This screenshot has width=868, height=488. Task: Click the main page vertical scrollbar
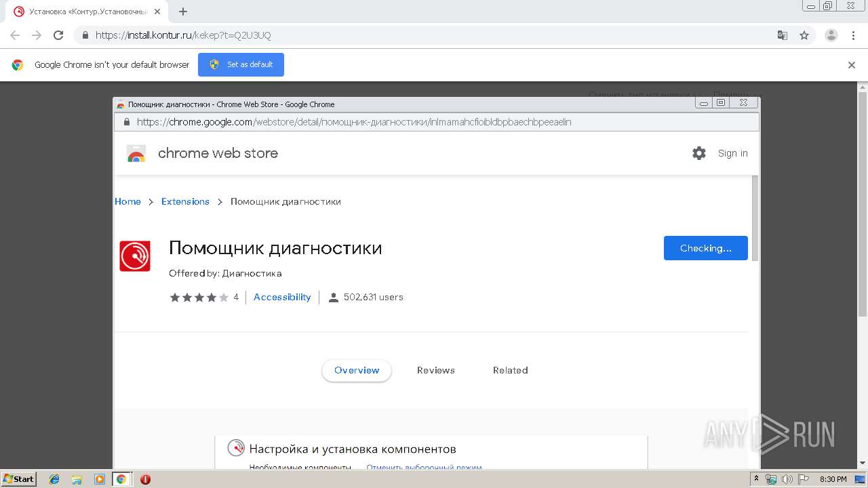(x=863, y=203)
